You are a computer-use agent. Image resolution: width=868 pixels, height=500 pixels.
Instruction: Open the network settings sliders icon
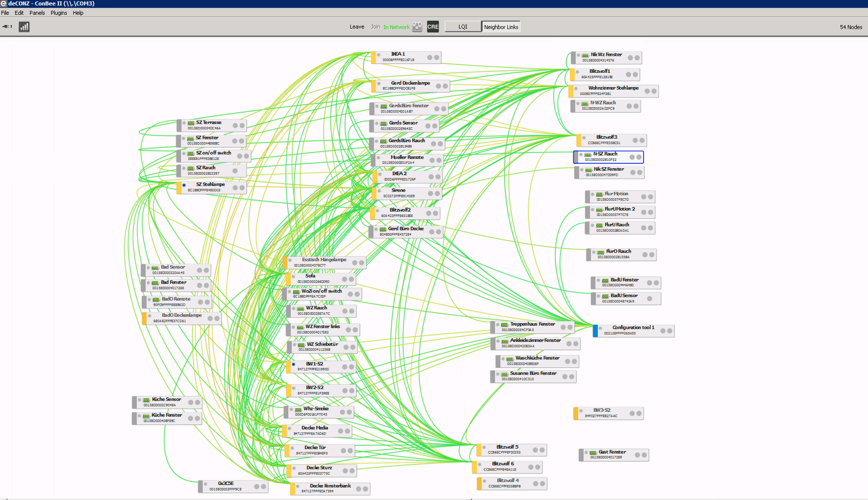click(417, 27)
